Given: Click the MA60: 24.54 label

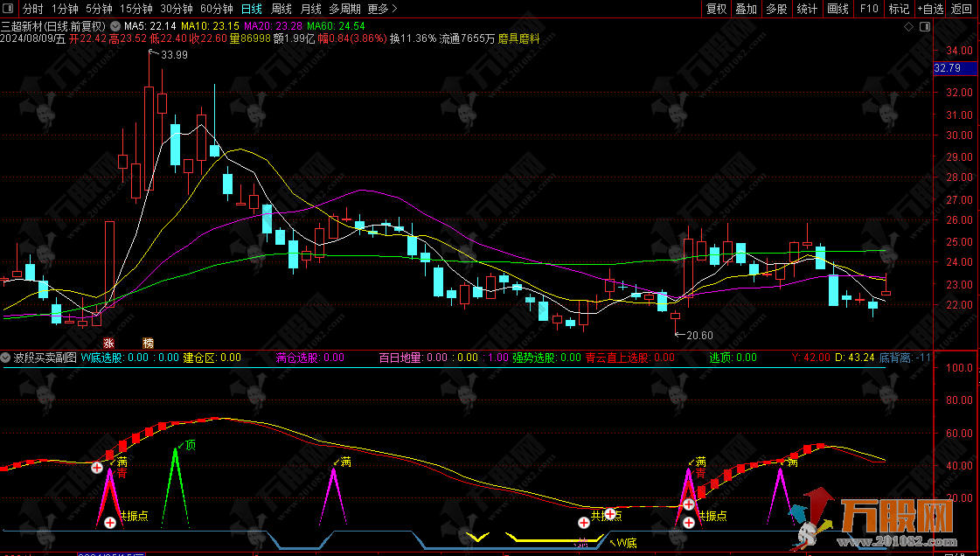Looking at the screenshot, I should pyautogui.click(x=336, y=26).
